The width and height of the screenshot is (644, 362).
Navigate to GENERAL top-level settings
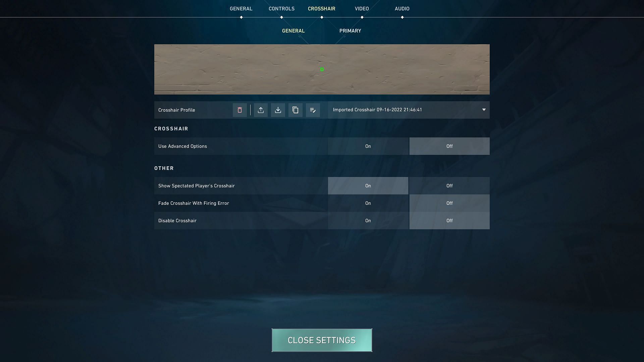click(x=241, y=8)
